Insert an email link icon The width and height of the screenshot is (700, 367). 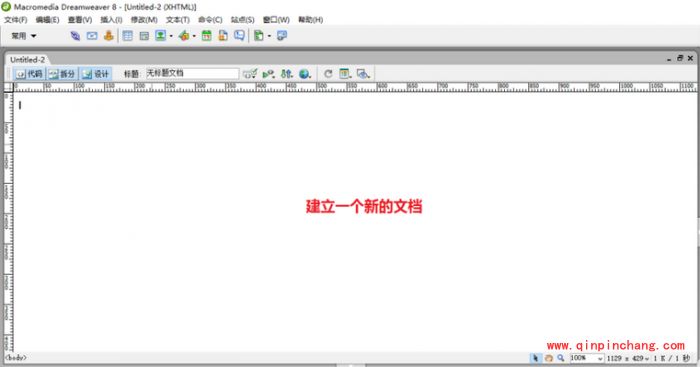[x=92, y=36]
